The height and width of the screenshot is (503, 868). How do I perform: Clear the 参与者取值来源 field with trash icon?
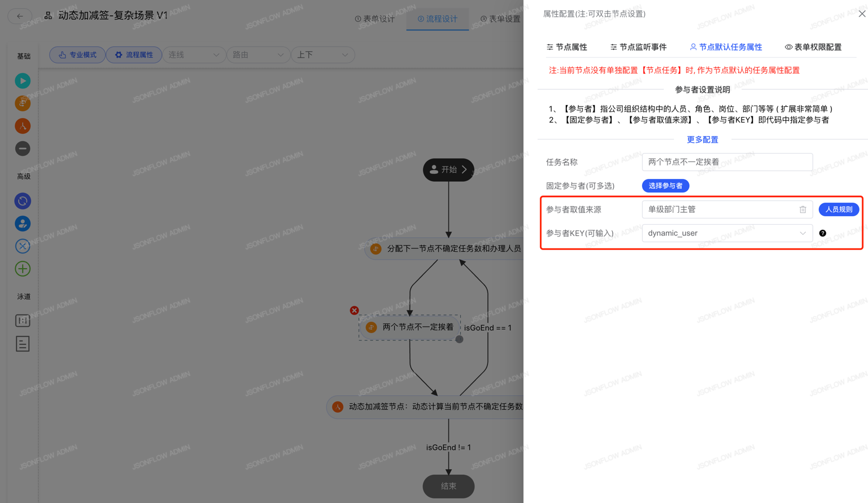point(802,209)
